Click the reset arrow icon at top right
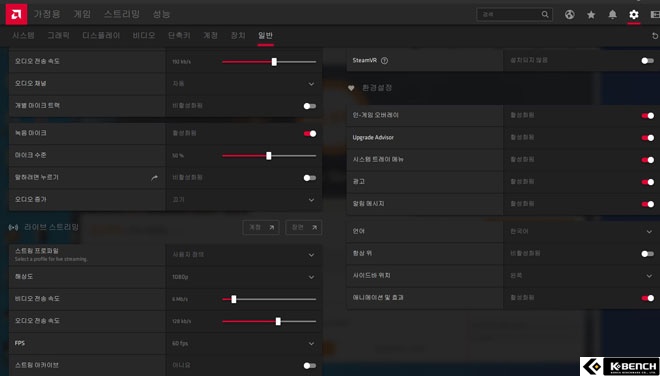Viewport: 660px width, 376px height. tap(655, 36)
